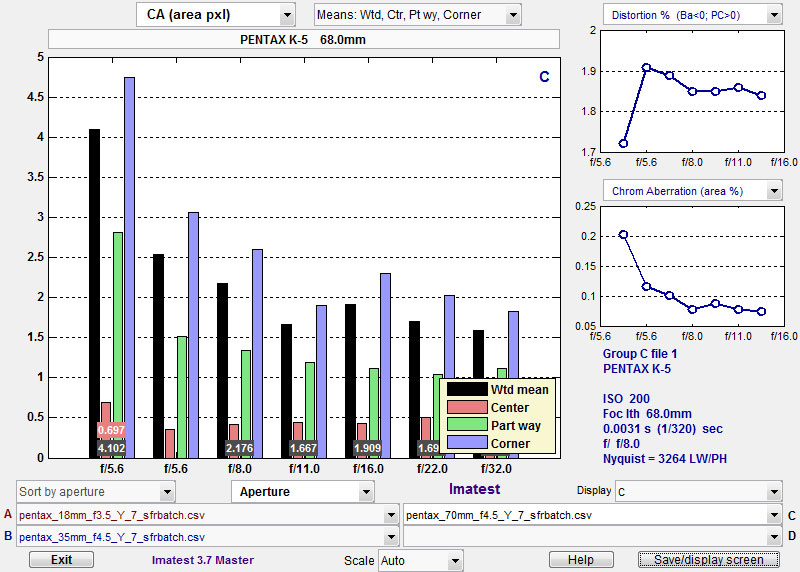Click the lowest first point on the Distortion plot
Image resolution: width=800 pixels, height=572 pixels.
pyautogui.click(x=623, y=143)
